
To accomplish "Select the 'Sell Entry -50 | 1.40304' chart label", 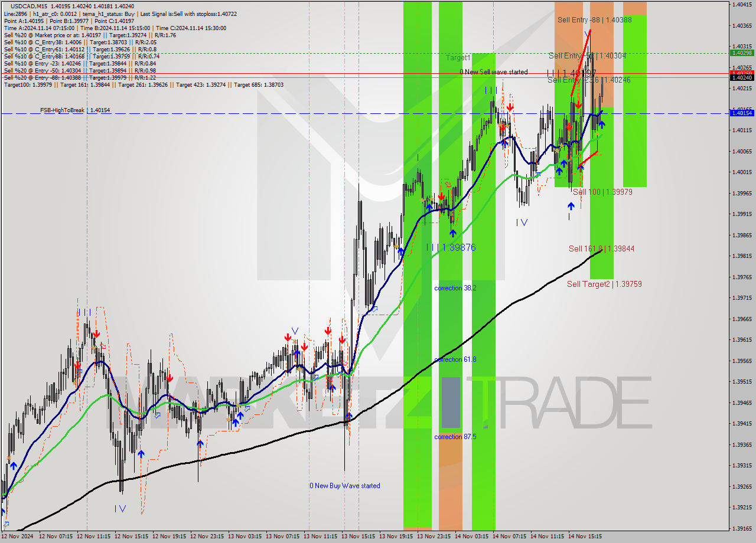I will point(587,55).
